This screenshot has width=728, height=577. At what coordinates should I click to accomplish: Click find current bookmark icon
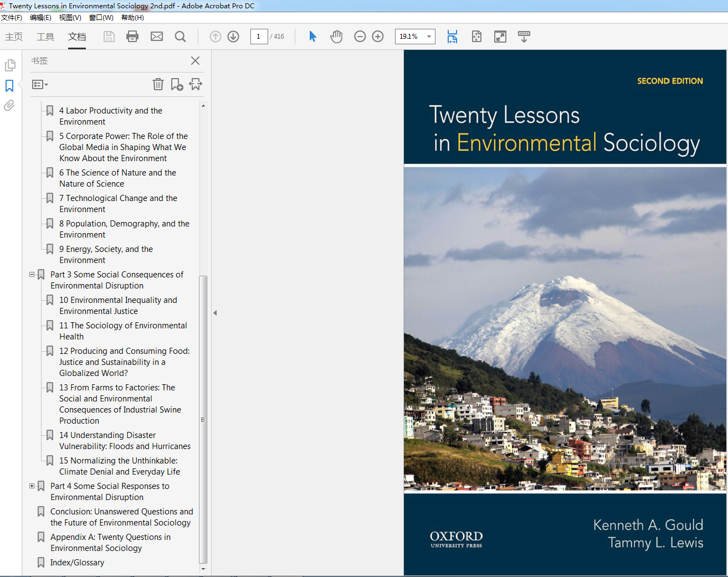coord(196,84)
